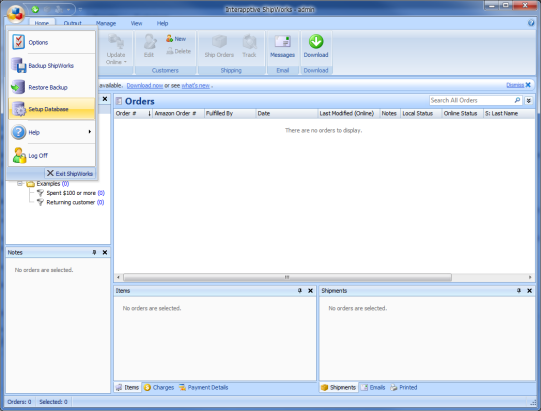The height and width of the screenshot is (411, 541).
Task: Select the Examples folder
Action: click(x=48, y=183)
